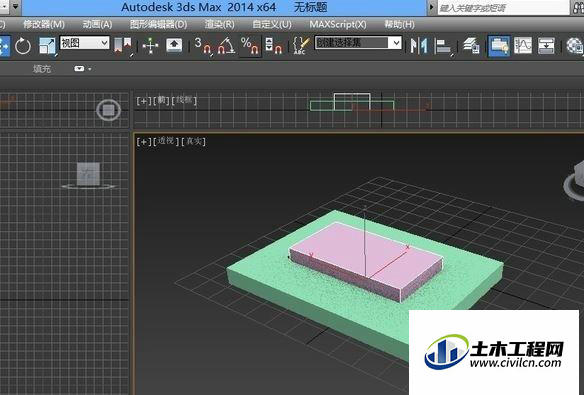
Task: Open the 修改器(M) menu
Action: [x=44, y=25]
